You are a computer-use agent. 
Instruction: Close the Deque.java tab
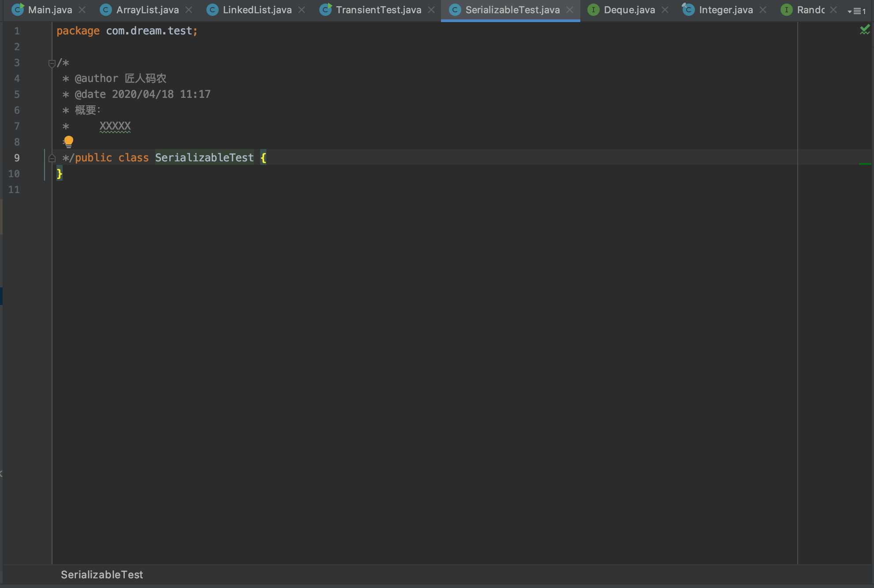665,10
